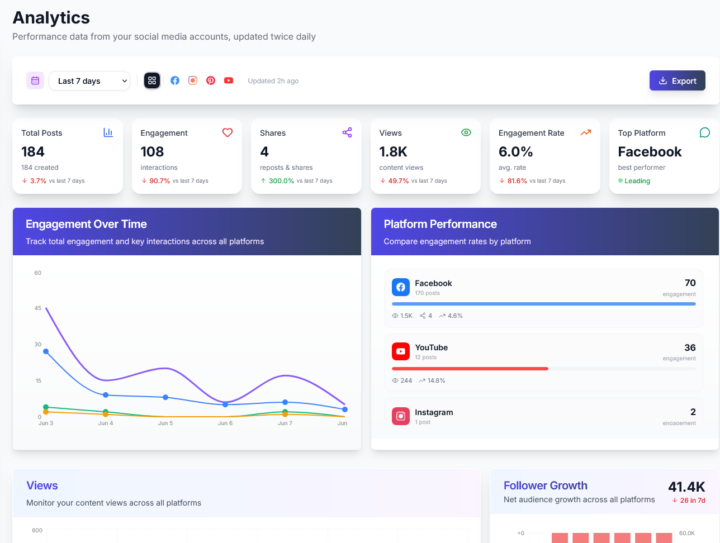The image size is (720, 543).
Task: Click the Engagement heart icon
Action: [227, 133]
